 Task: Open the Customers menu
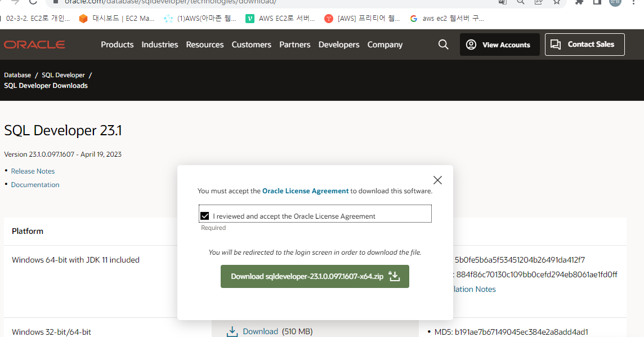(252, 45)
